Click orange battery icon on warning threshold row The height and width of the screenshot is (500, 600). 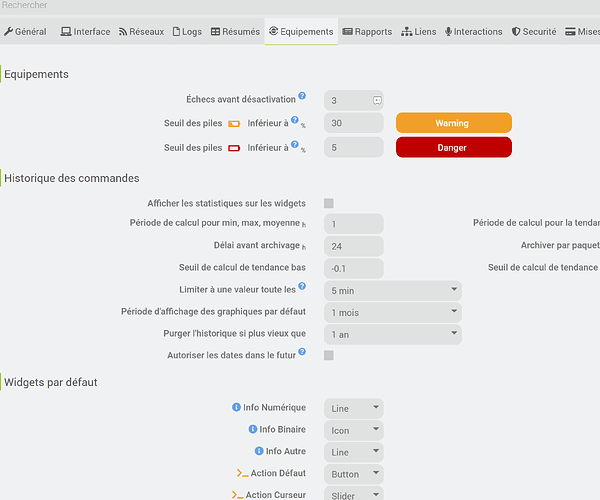click(234, 124)
